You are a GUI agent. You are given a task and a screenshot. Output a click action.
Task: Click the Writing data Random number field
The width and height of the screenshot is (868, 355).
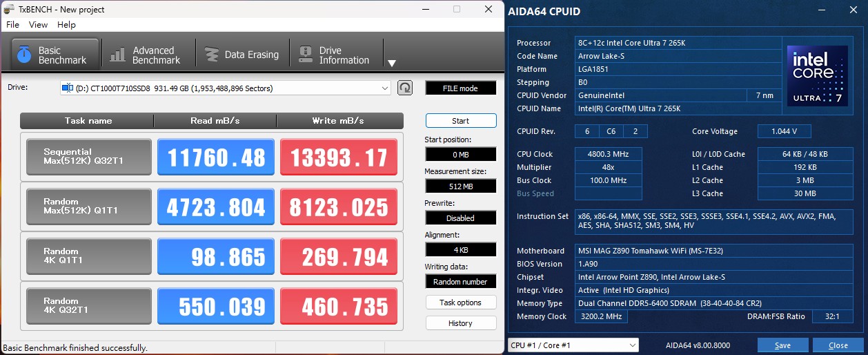[460, 281]
